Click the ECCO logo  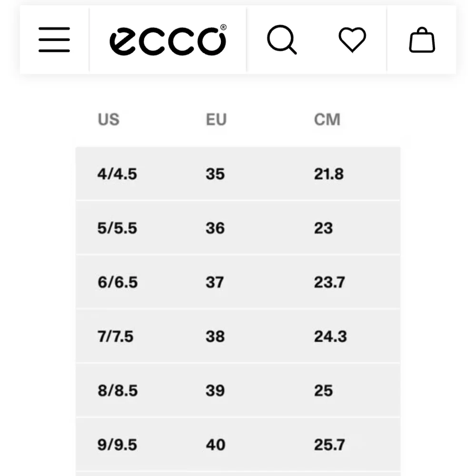168,40
